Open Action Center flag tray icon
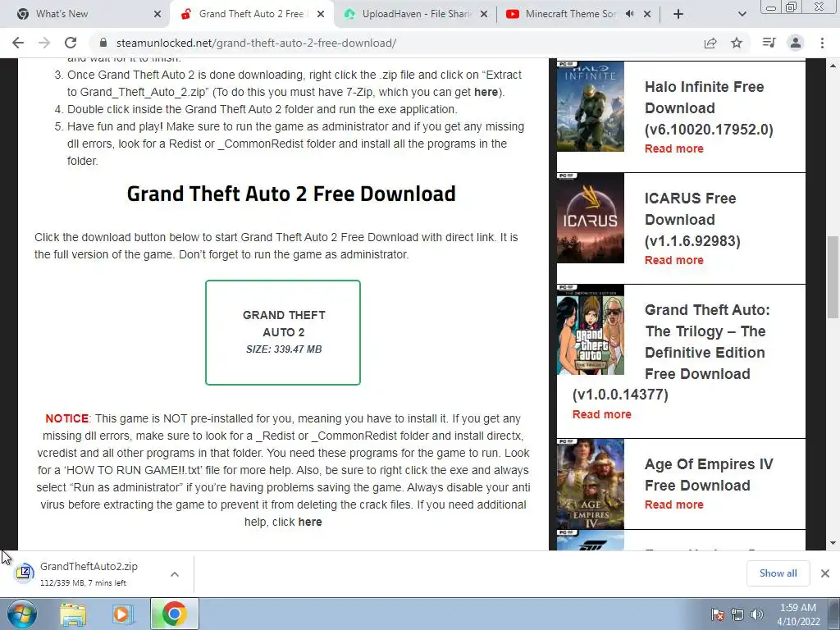 coord(718,614)
